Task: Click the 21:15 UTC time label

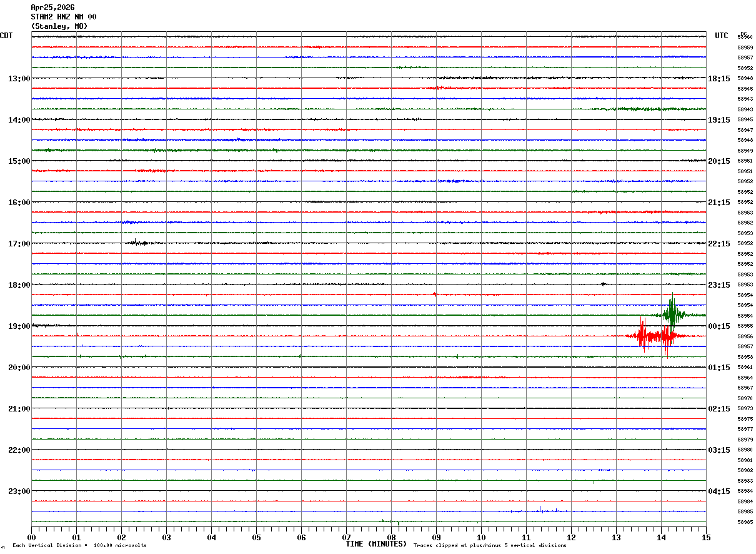Action: (x=719, y=203)
